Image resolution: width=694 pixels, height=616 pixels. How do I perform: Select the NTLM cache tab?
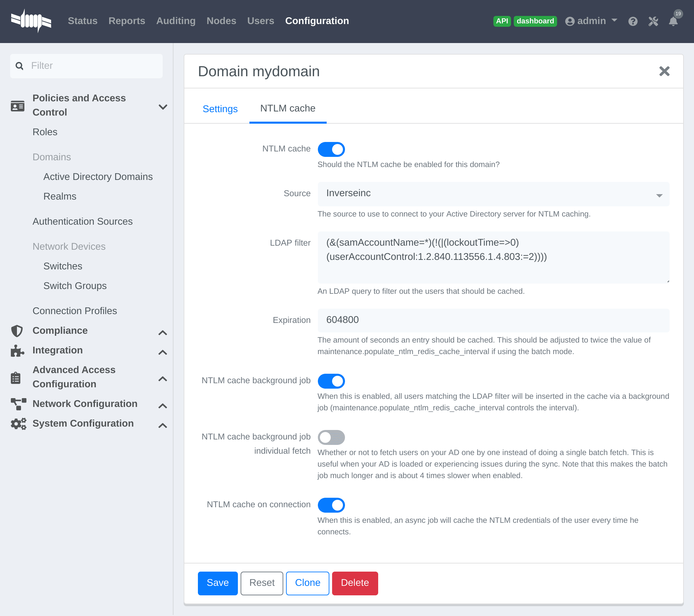click(x=288, y=108)
